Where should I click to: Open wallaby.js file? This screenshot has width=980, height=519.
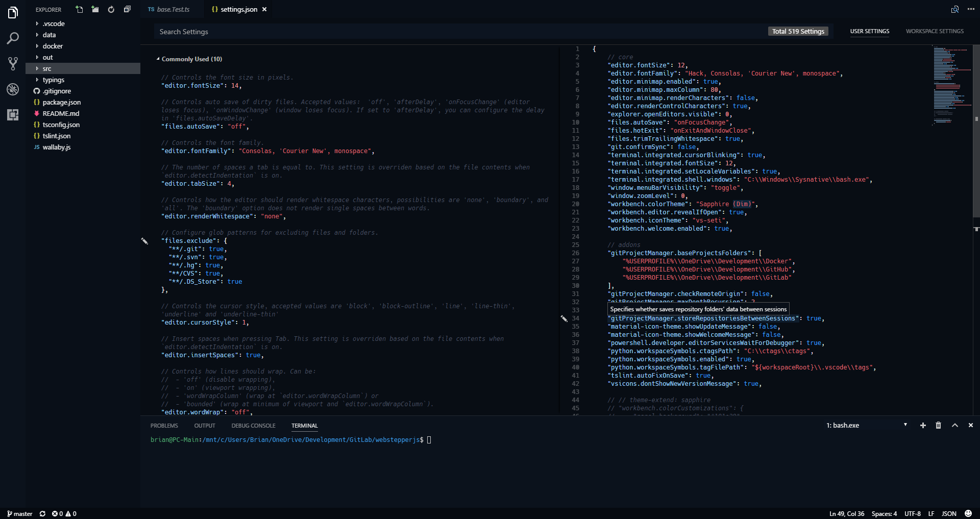click(x=83, y=147)
